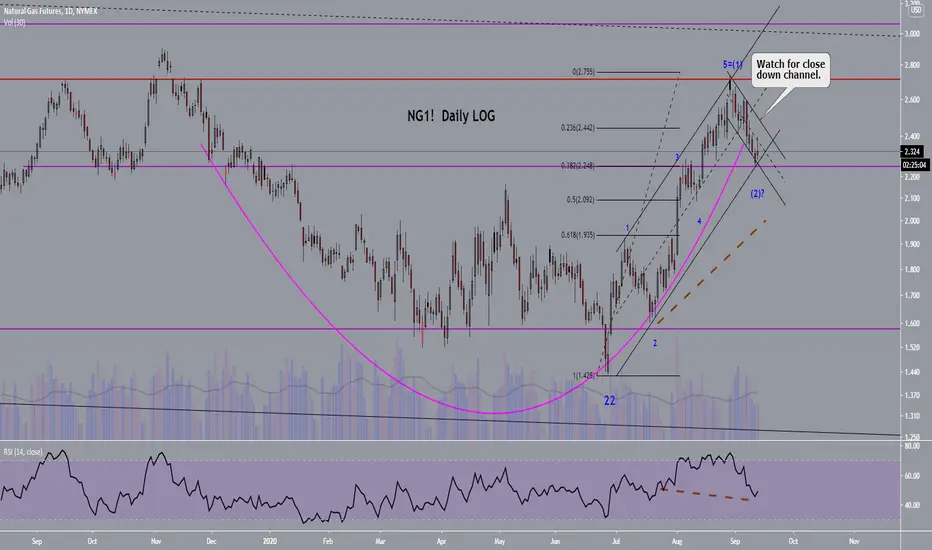Click the 1.310 price axis value
Viewport: 932px width, 550px height.
912,416
